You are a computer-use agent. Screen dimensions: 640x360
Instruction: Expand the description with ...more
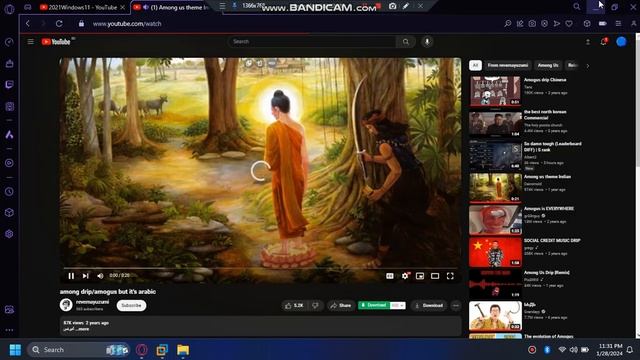pos(82,329)
